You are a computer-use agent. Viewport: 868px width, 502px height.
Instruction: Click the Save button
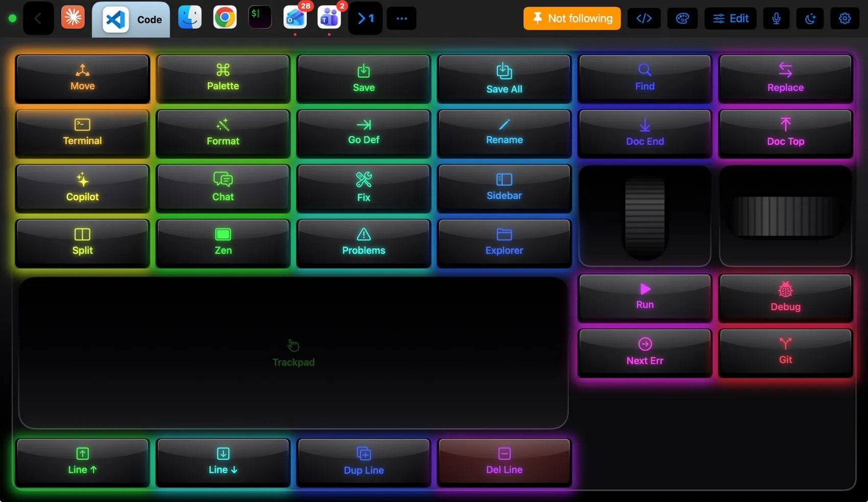pos(364,79)
